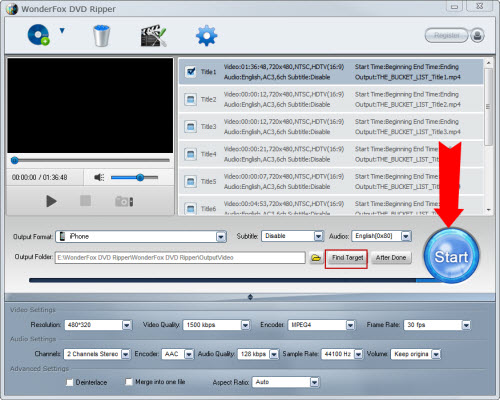Select the Title2 row video info text
Image resolution: width=500 pixels, height=400 pixels.
284,94
